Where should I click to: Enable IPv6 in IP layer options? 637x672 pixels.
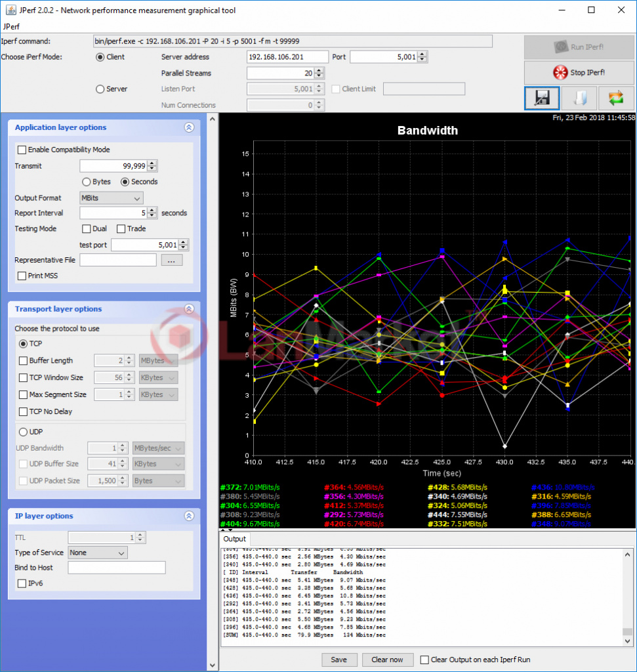click(22, 583)
